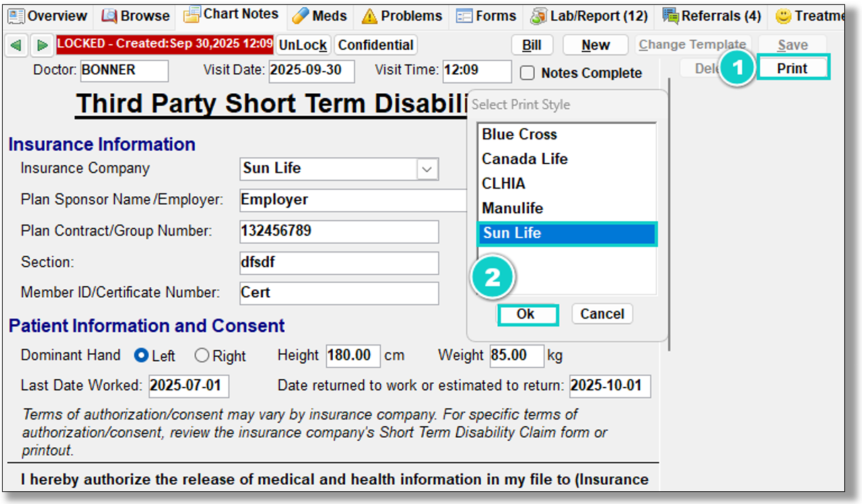Select Right dominant hand radio button
The width and height of the screenshot is (862, 504).
tap(202, 355)
